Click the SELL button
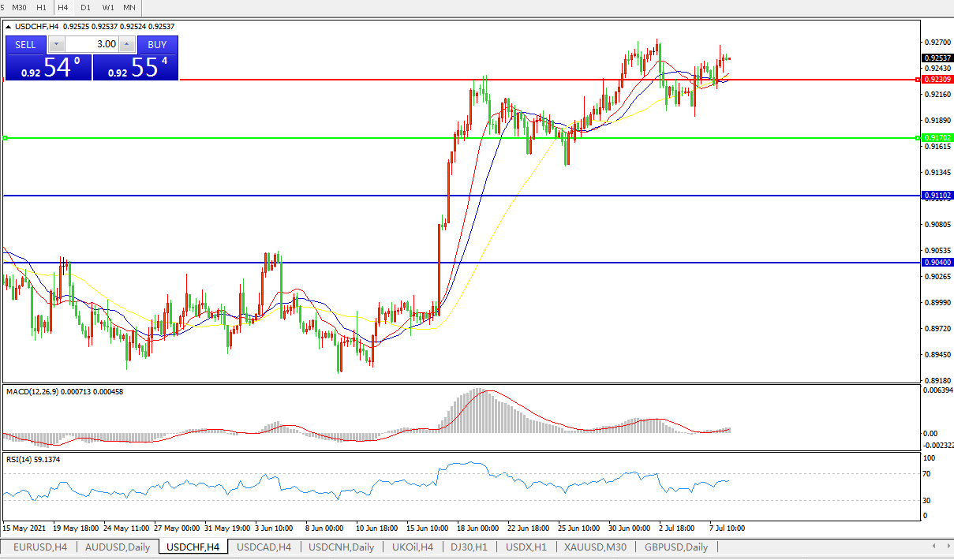This screenshot has width=954, height=560. pyautogui.click(x=25, y=45)
